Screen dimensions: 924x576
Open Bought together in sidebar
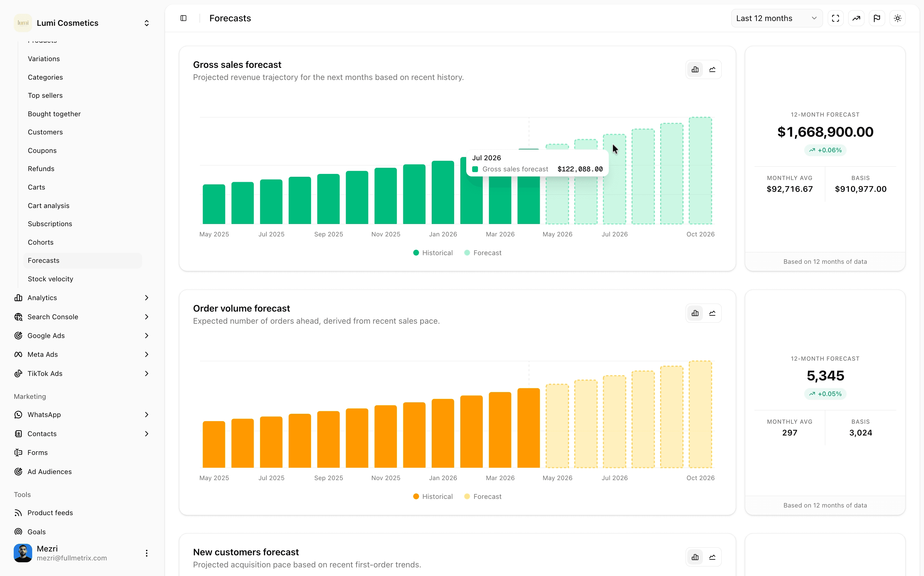pos(82,114)
